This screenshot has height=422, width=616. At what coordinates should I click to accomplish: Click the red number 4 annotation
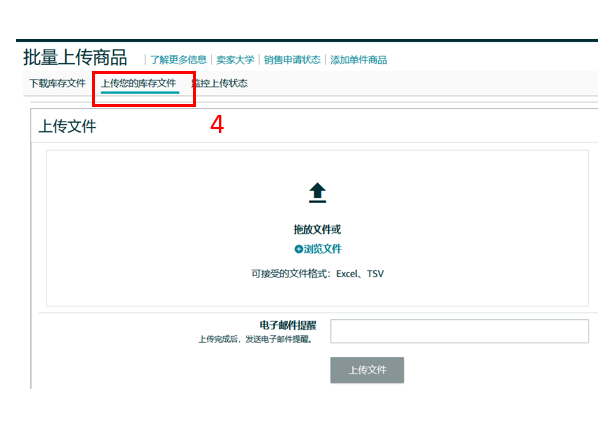(217, 126)
